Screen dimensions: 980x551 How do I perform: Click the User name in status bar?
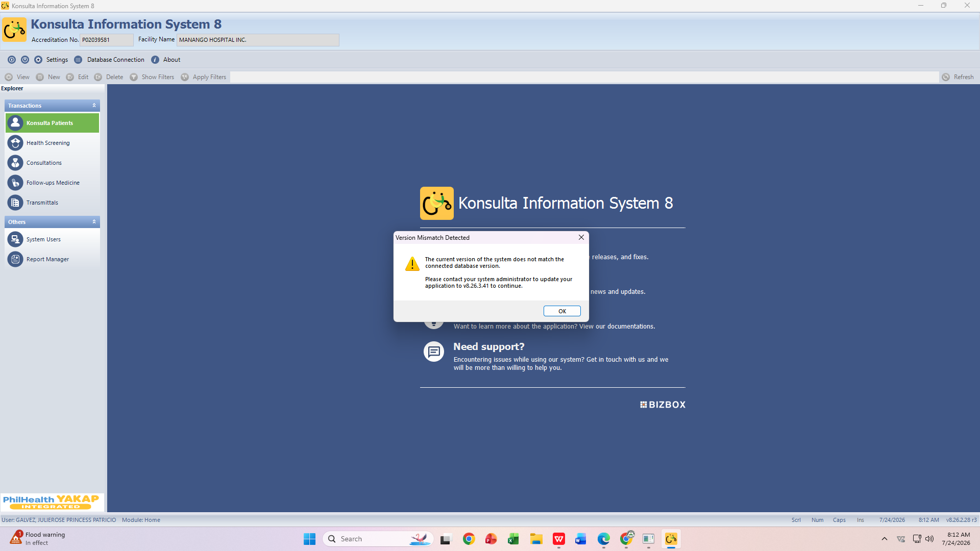click(x=59, y=520)
